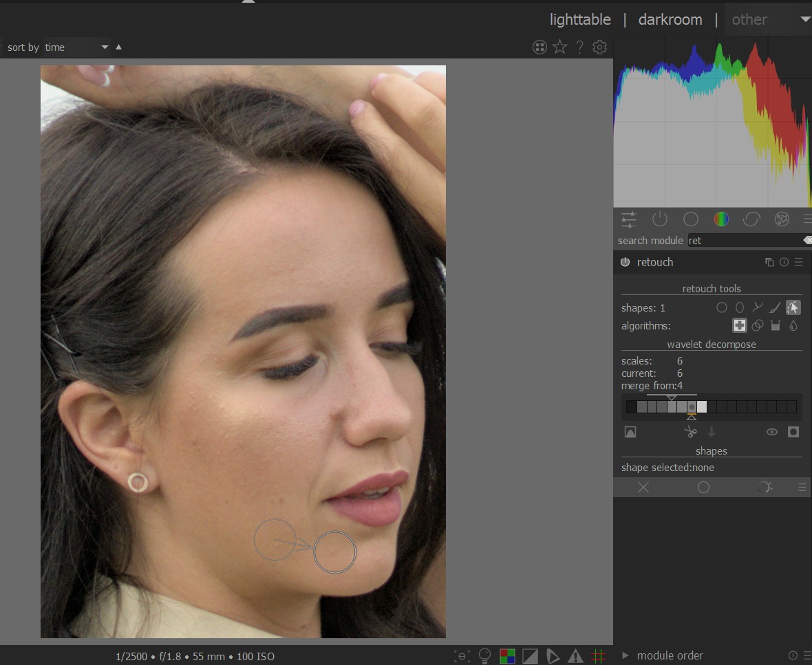Show correction modules group icon
This screenshot has width=812, height=665.
click(751, 219)
